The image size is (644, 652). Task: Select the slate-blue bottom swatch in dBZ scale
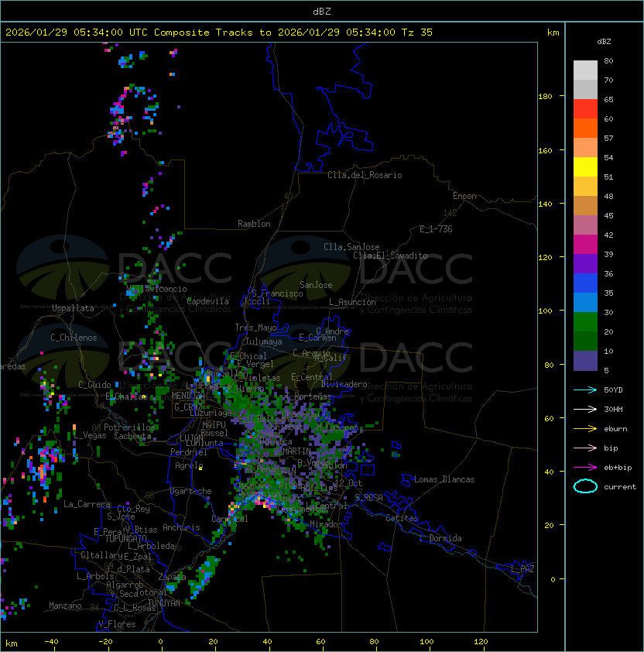click(585, 361)
